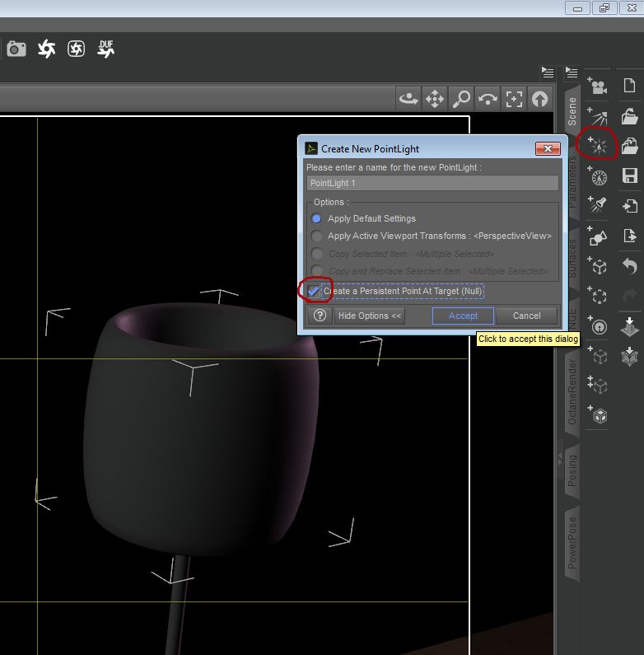
Task: Click the Create New Camera icon
Action: click(599, 86)
